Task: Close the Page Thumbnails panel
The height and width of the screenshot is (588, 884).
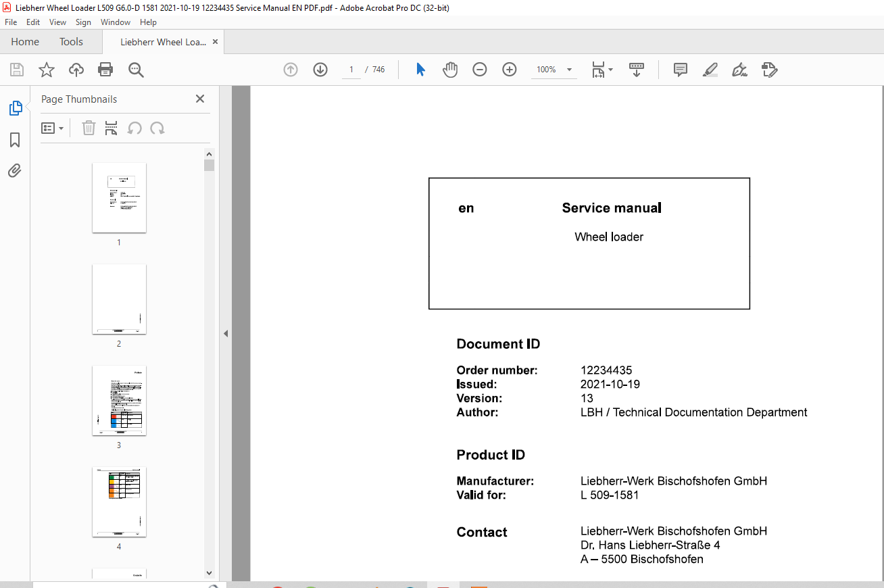Action: click(x=200, y=99)
